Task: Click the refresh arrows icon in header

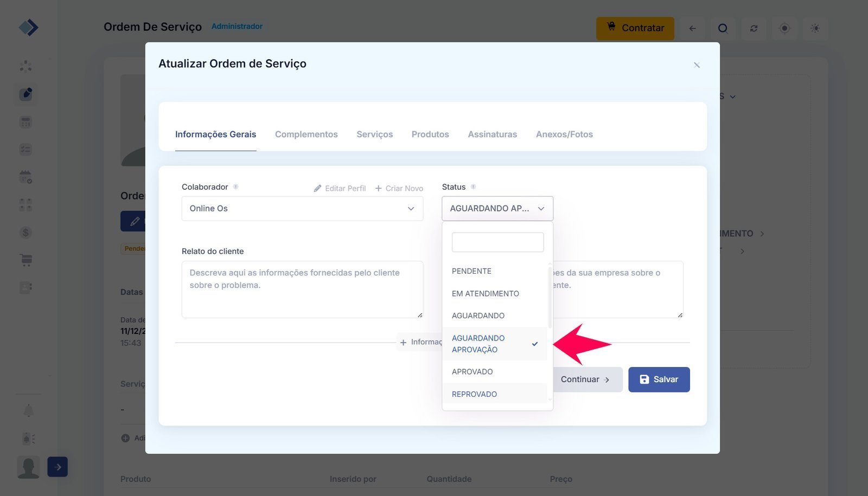Action: pos(754,28)
